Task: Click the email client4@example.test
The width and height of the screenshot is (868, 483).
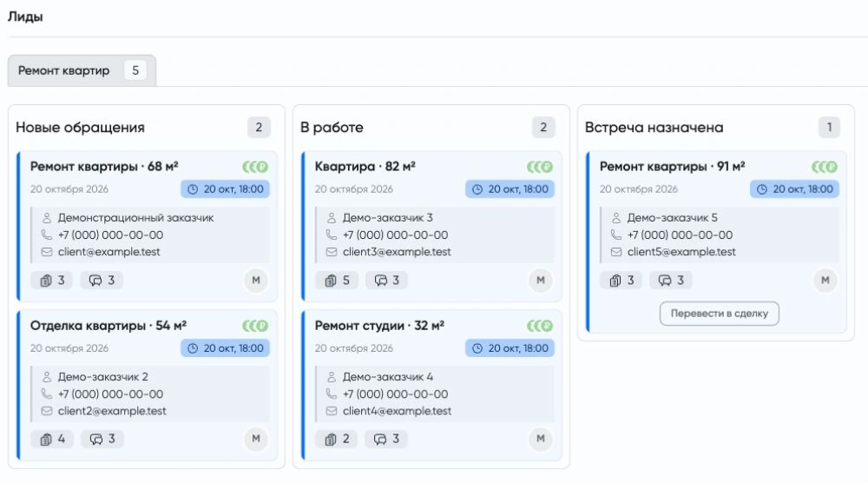Action: (397, 411)
